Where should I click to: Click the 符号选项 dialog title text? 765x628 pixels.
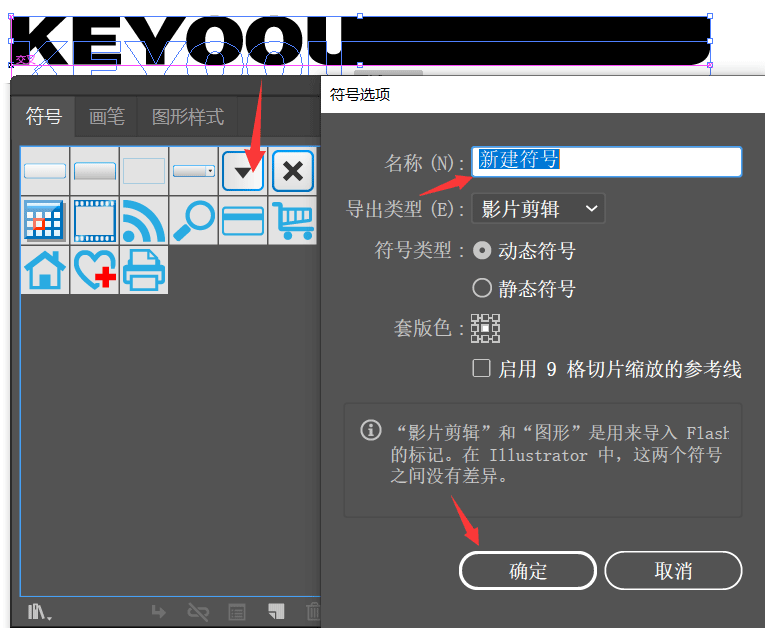[x=360, y=94]
